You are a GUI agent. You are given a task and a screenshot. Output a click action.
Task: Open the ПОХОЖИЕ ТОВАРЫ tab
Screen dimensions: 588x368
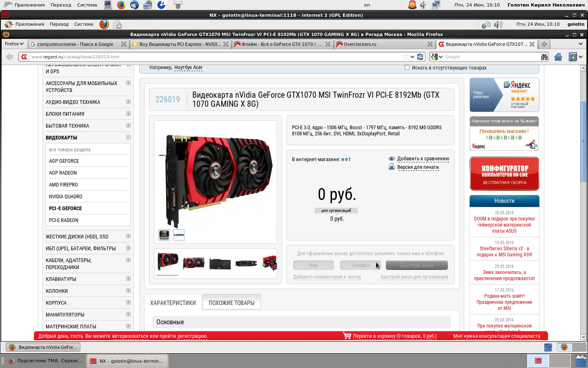click(x=232, y=303)
